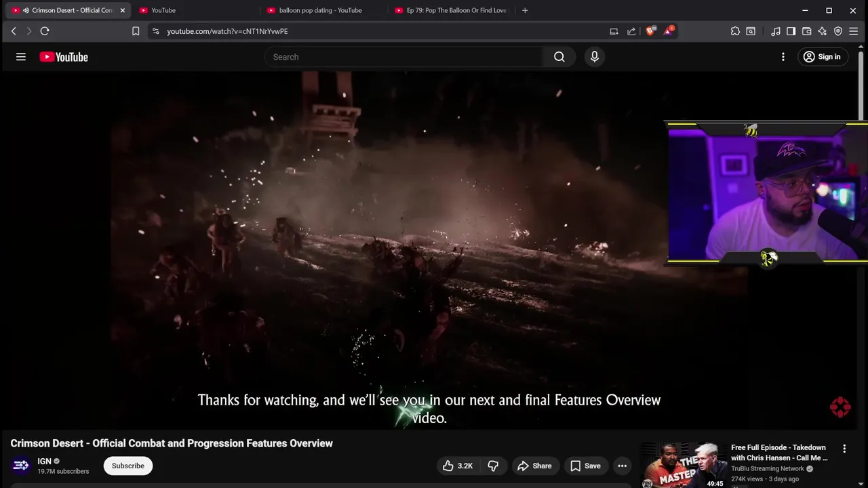Screen dimensions: 868x488
Task: Go back in the browser
Action: click(14, 31)
